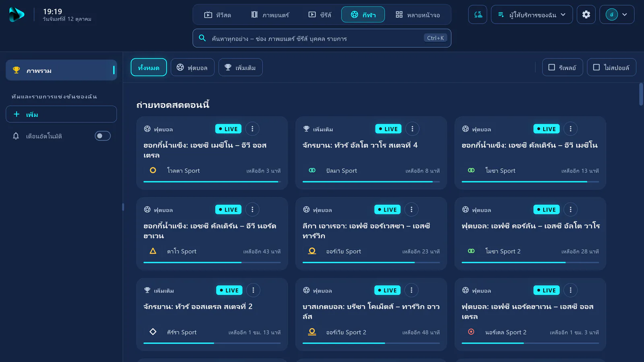This screenshot has height=362, width=644.
Task: Click the นอร์เดล Sport 2 channel logo
Action: (x=471, y=332)
